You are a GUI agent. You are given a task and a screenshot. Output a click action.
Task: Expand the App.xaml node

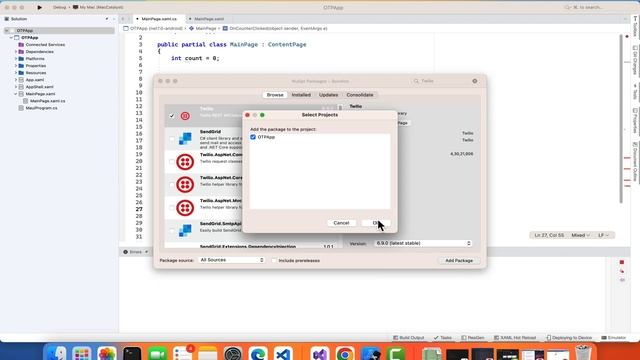16,80
